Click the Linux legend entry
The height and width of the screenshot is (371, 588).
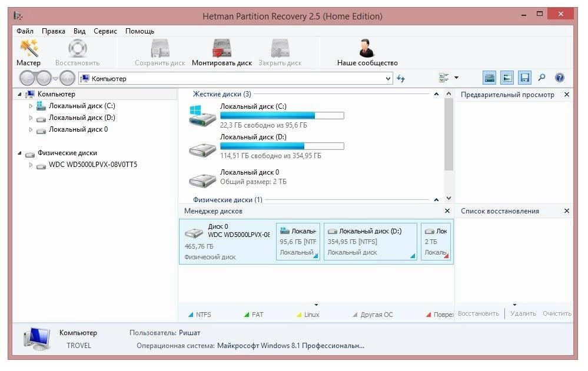pos(308,315)
